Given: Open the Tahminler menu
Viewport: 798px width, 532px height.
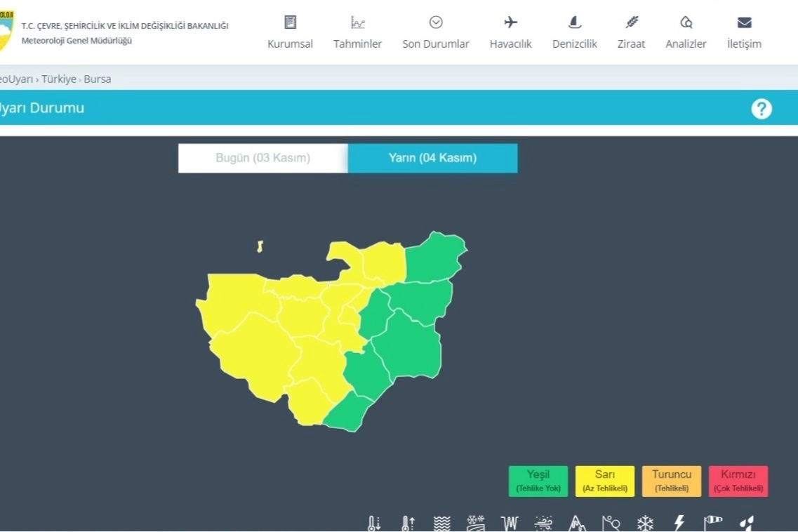Looking at the screenshot, I should pos(357,33).
